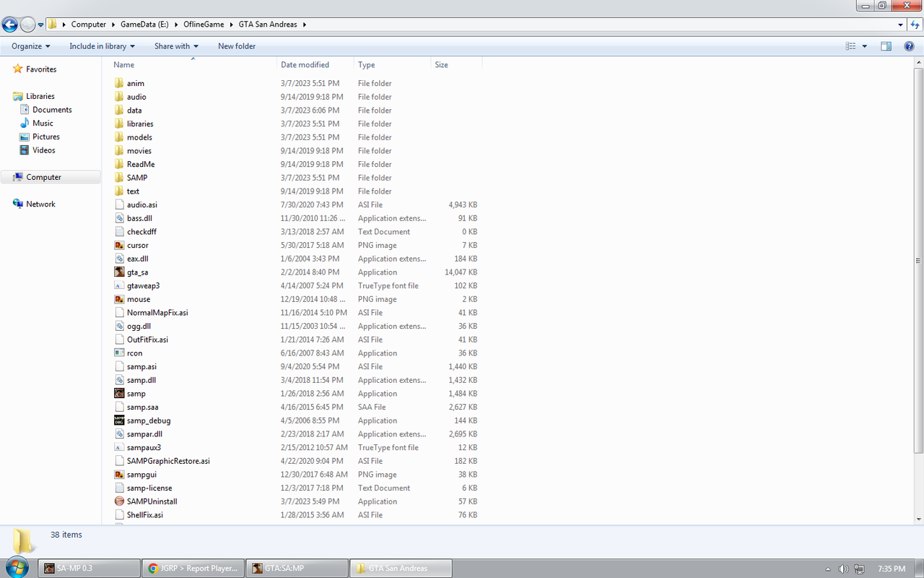
Task: Sort files by the Size column header
Action: (x=456, y=65)
